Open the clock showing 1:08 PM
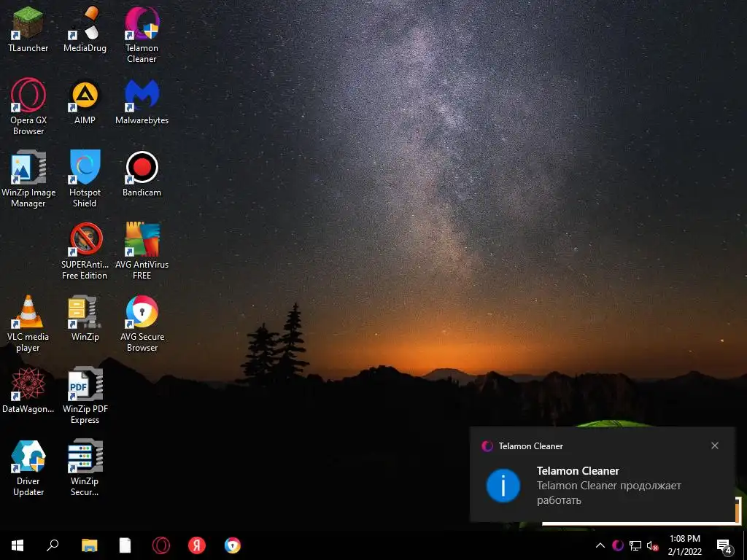 point(684,545)
